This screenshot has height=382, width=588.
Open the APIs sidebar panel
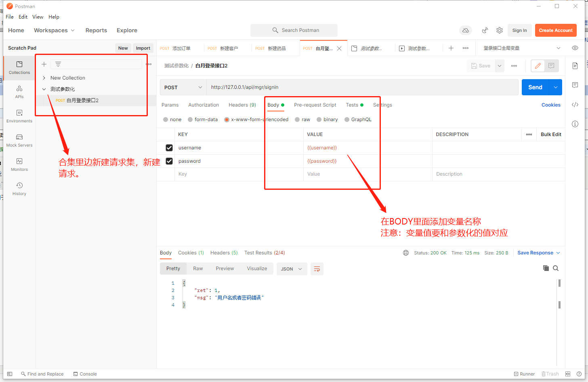(19, 92)
